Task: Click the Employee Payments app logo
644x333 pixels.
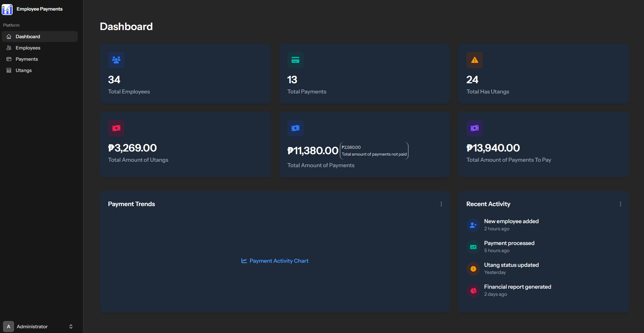Action: tap(7, 9)
